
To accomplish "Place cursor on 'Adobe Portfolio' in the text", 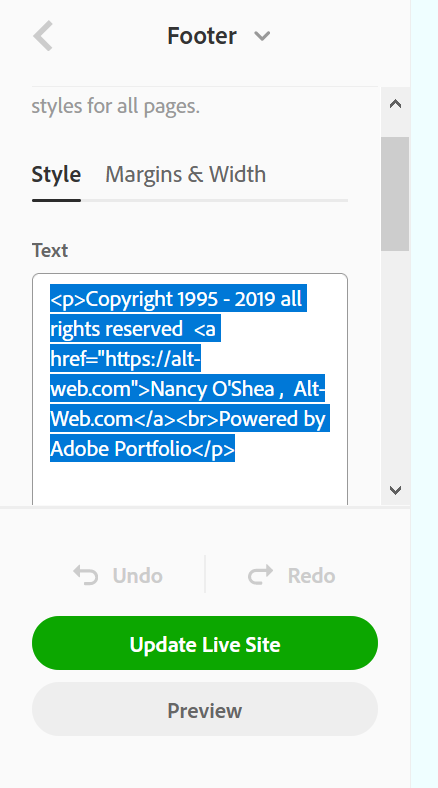I will click(x=121, y=449).
